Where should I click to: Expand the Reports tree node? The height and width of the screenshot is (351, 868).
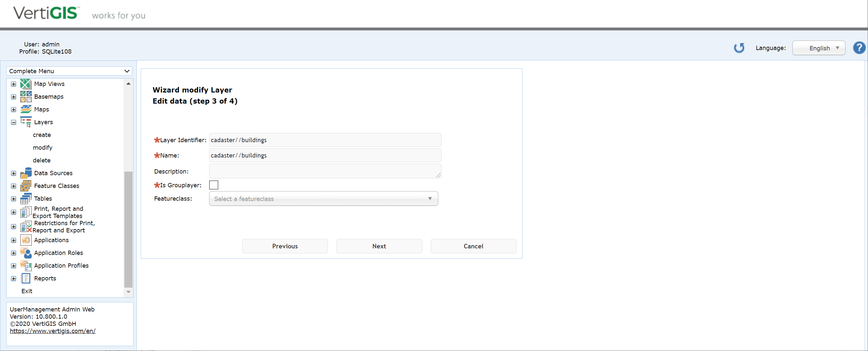point(13,278)
